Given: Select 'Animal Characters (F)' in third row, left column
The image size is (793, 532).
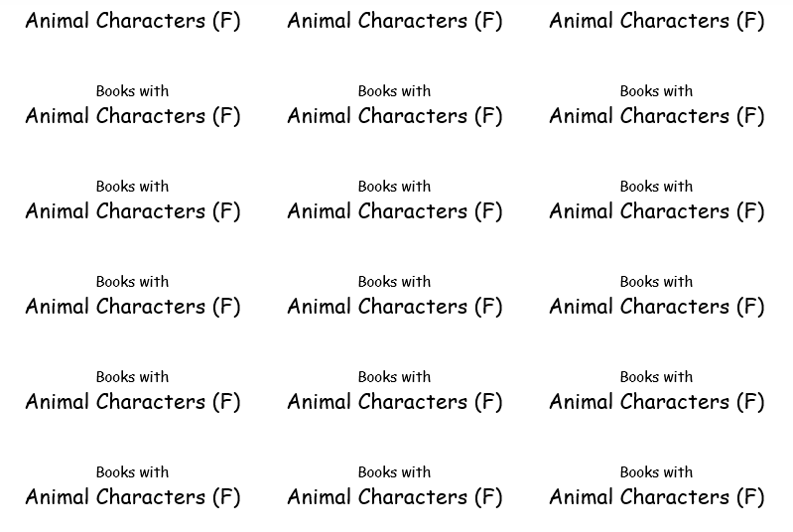Looking at the screenshot, I should click(132, 211).
